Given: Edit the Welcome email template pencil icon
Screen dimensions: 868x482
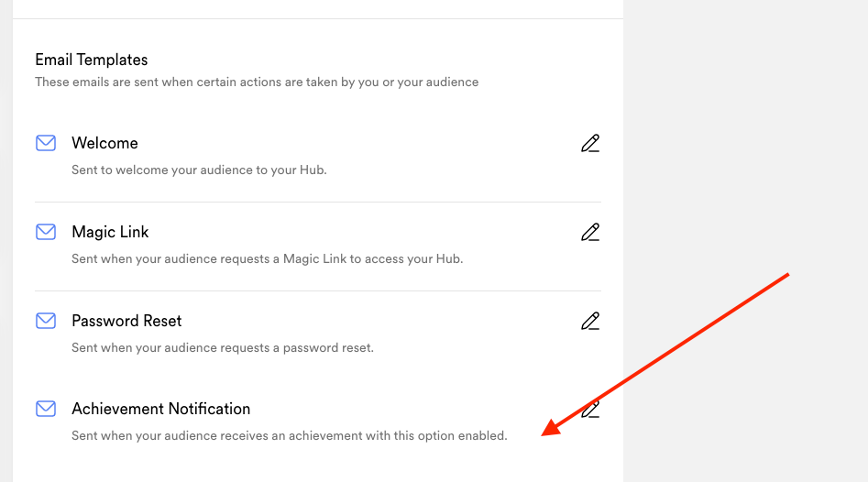Looking at the screenshot, I should tap(590, 143).
